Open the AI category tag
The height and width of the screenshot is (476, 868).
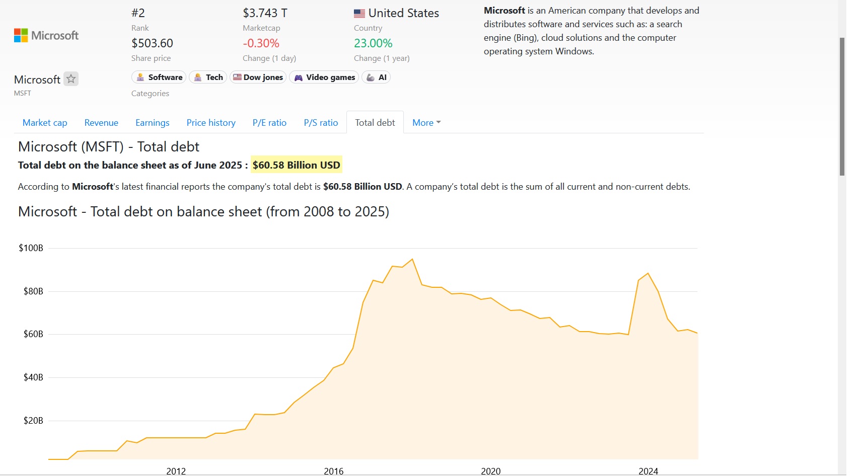tap(376, 77)
